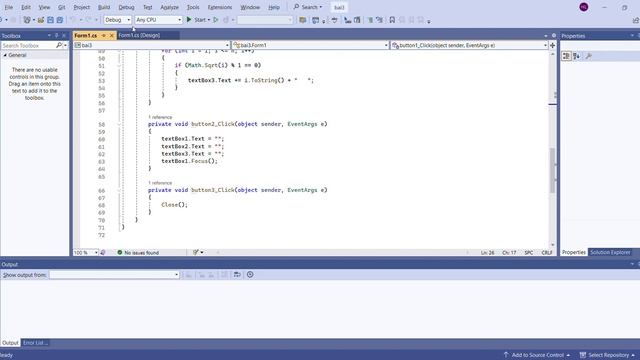Screen dimensions: 640x360
Task: Click the clock timestamp icon in Output toolbar
Action: (x=250, y=275)
